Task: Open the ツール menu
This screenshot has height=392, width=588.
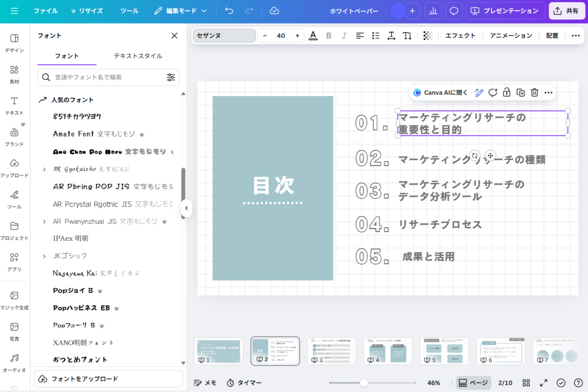Action: click(129, 11)
